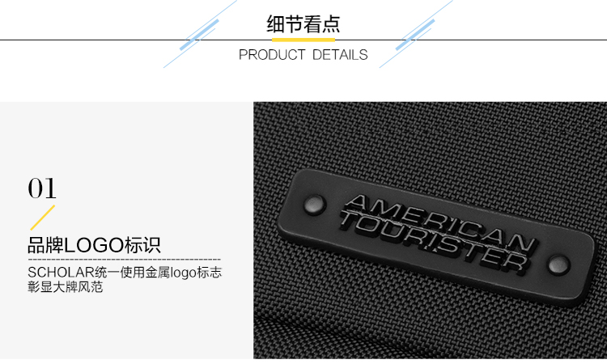Image resolution: width=607 pixels, height=364 pixels.
Task: Click the 品牌LOGO标识 title
Action: pos(94,245)
